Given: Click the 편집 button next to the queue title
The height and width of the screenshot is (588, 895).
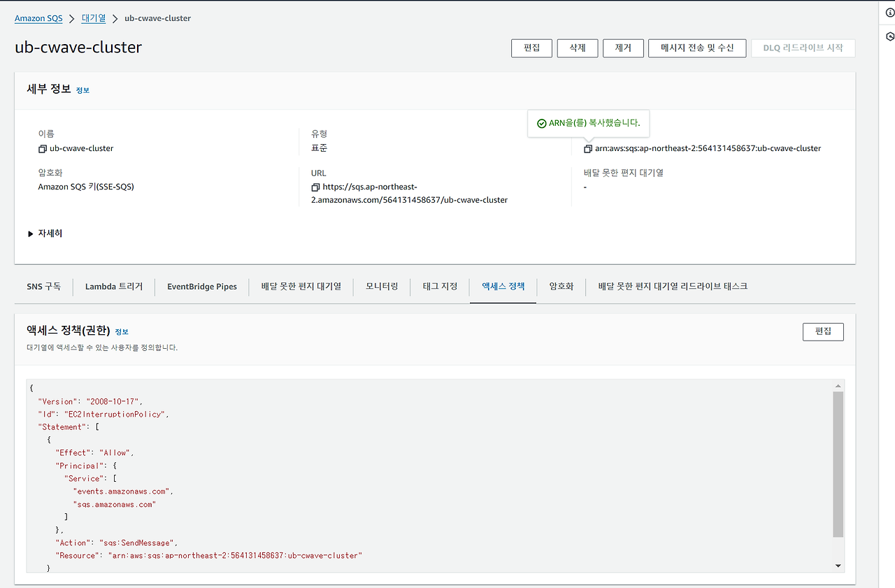Looking at the screenshot, I should point(531,48).
